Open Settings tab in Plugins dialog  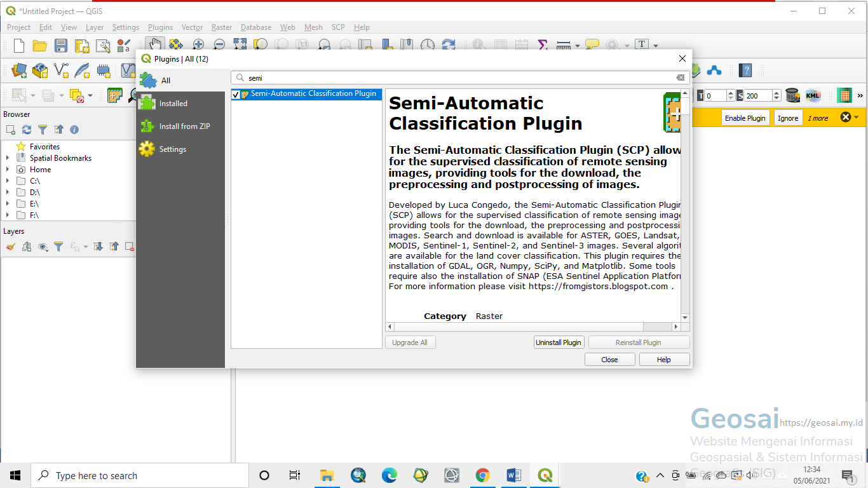(x=180, y=149)
